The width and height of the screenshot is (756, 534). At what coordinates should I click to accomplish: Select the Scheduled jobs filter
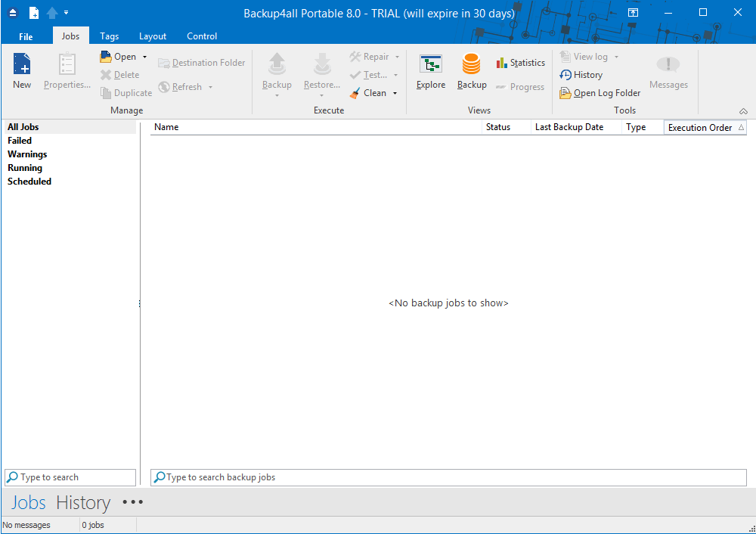coord(29,182)
